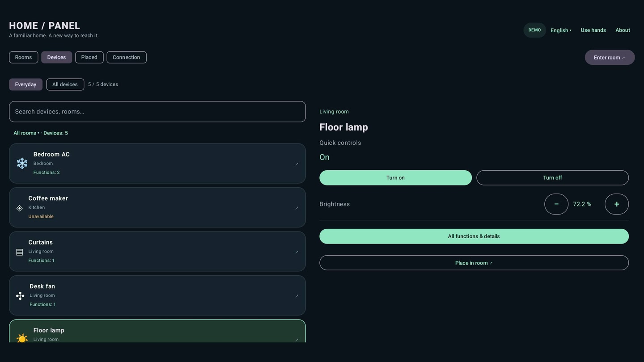Screen dimensions: 644x362
Task: Open the About link
Action: pos(623,30)
